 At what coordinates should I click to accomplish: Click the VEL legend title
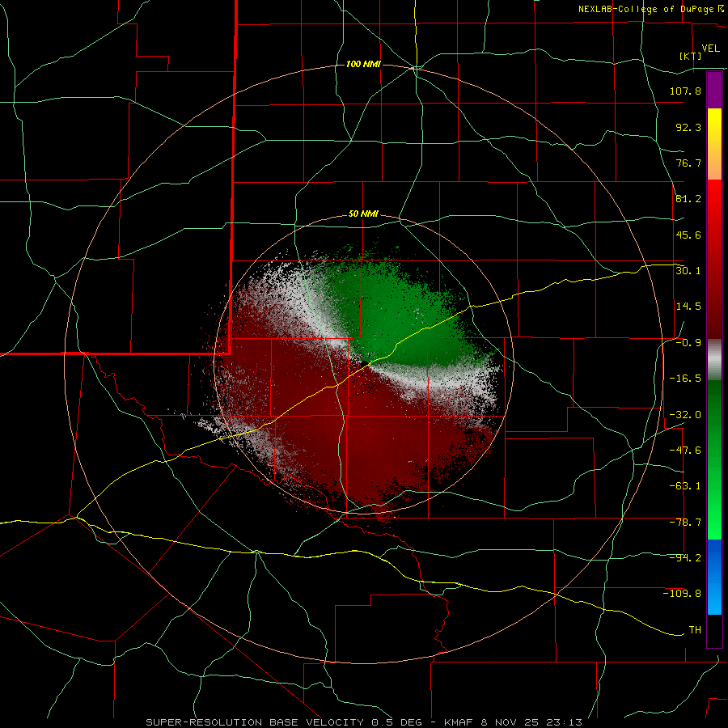click(711, 49)
